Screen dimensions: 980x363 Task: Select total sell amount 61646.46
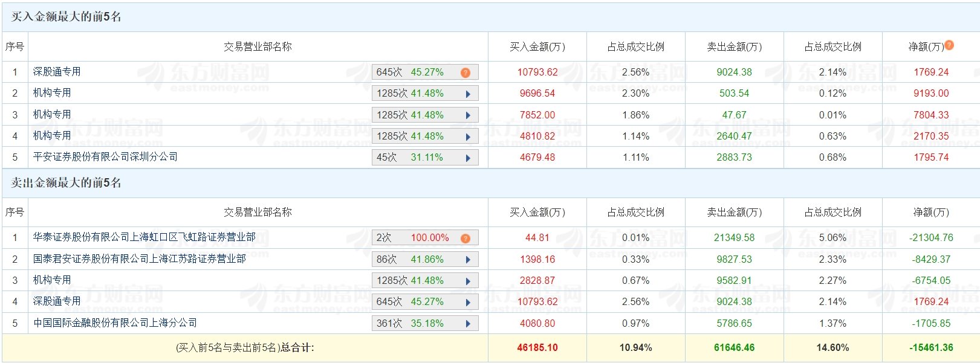pos(735,348)
